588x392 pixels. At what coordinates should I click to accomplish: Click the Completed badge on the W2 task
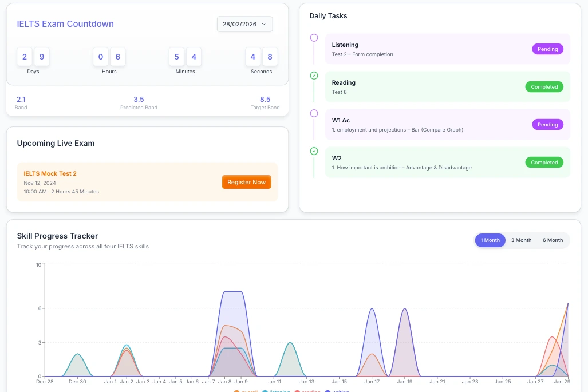(544, 162)
